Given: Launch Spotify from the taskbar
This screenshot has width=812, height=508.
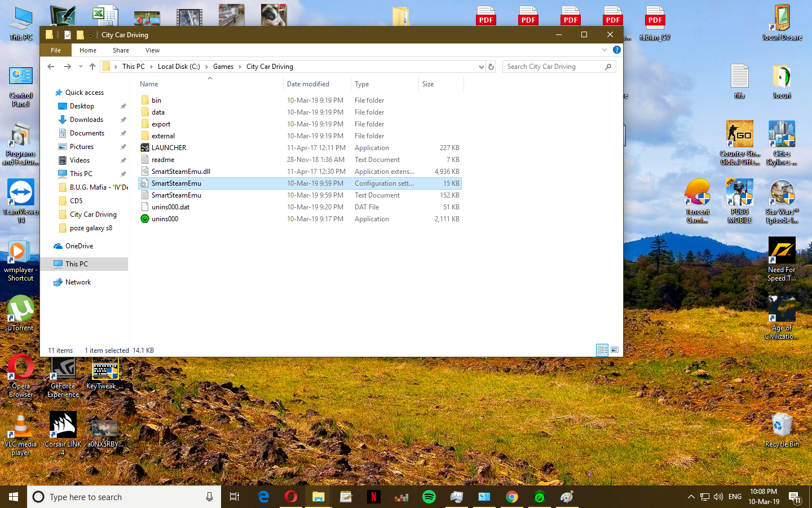Looking at the screenshot, I should (429, 497).
